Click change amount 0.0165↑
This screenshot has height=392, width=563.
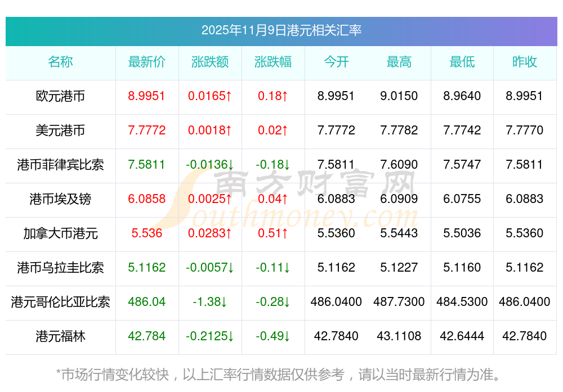click(x=209, y=96)
